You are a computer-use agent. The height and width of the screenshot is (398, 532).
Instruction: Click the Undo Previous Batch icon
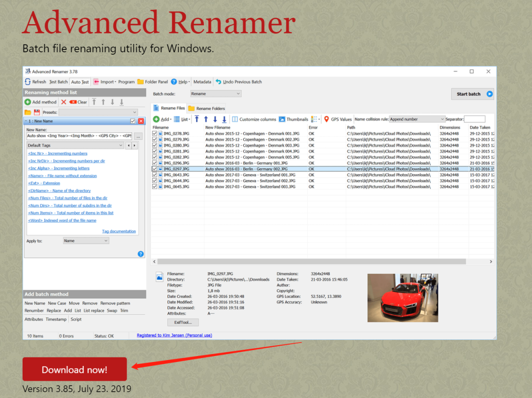coord(219,82)
